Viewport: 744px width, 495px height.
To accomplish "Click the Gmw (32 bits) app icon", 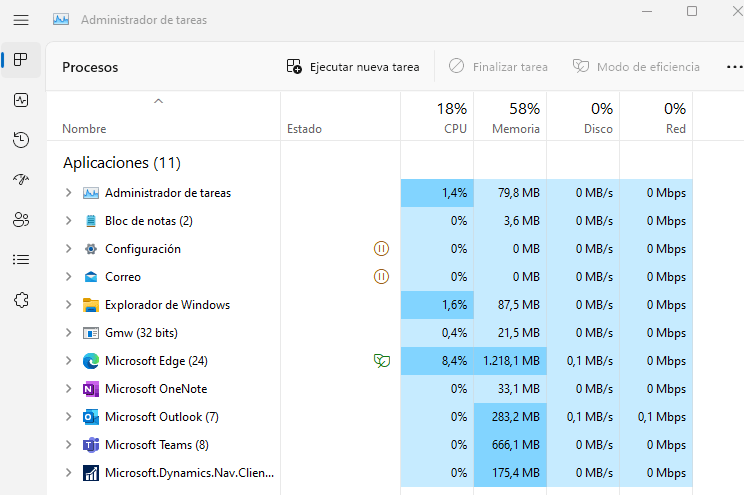I will 91,333.
